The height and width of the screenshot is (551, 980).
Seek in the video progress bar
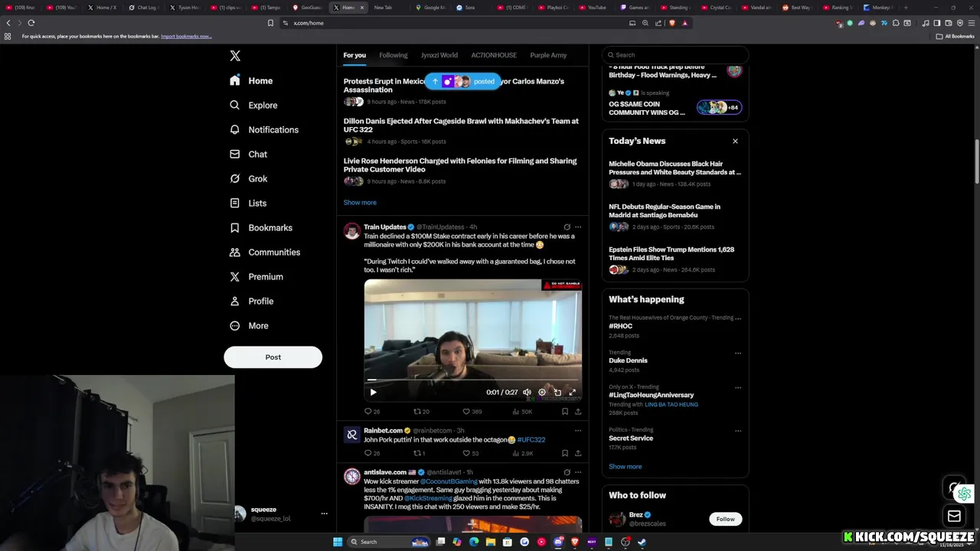click(x=472, y=380)
